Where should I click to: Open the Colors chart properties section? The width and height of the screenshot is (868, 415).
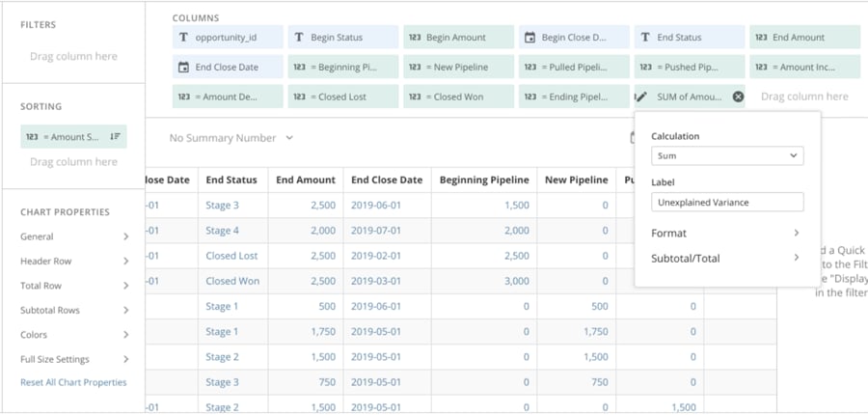pos(73,335)
